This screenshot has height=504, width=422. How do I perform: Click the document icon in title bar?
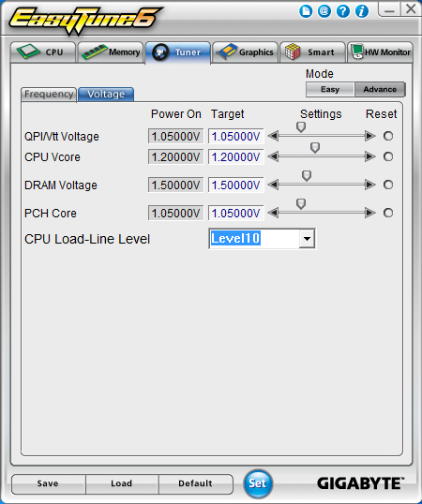tap(306, 11)
